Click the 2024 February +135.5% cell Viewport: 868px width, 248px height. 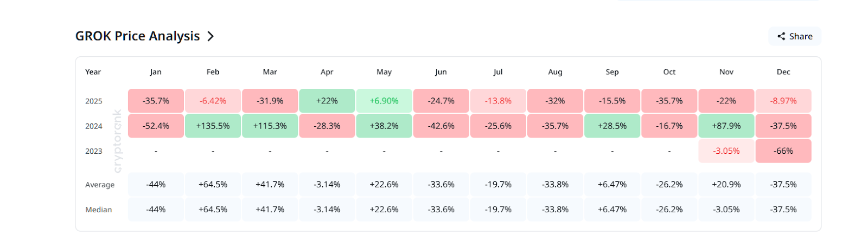213,126
